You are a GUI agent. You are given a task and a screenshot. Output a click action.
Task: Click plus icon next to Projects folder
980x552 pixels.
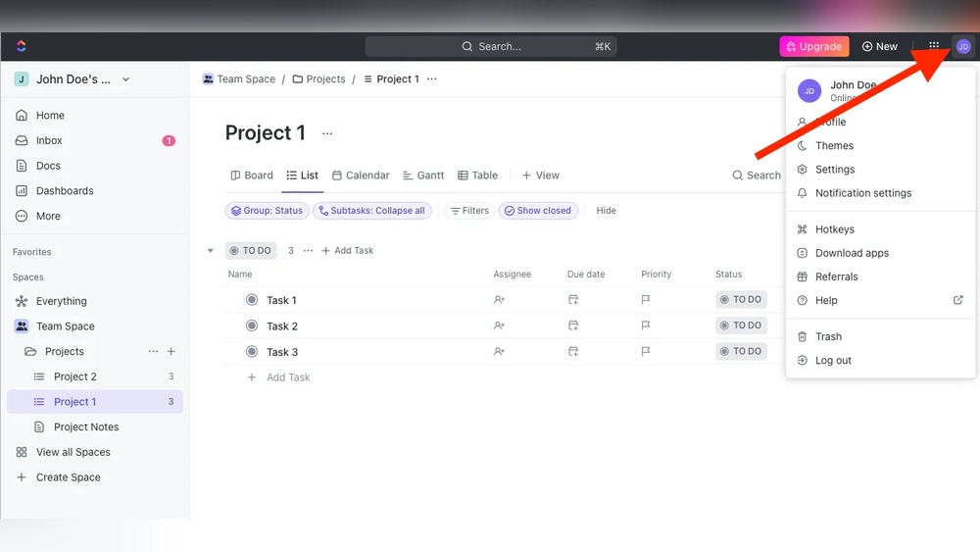(x=171, y=351)
